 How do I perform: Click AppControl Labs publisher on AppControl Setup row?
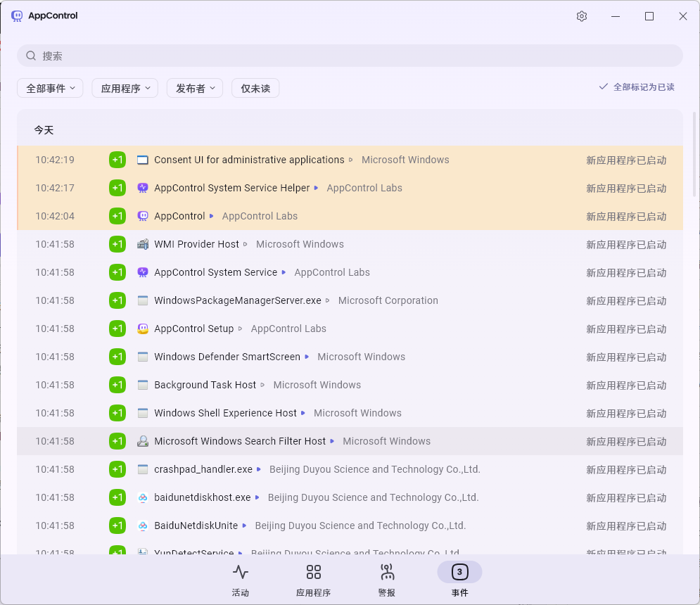click(288, 329)
